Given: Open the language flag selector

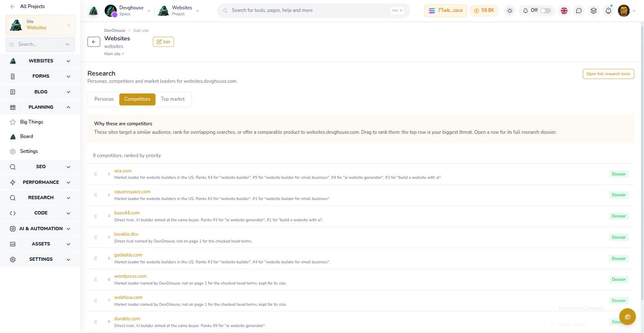Looking at the screenshot, I should coord(564,11).
